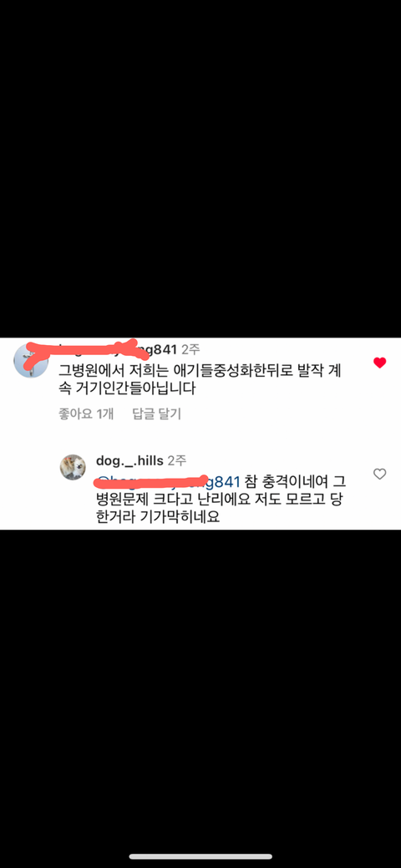Tap the home indicator bar at the bottom
The height and width of the screenshot is (868, 401).
[x=200, y=856]
